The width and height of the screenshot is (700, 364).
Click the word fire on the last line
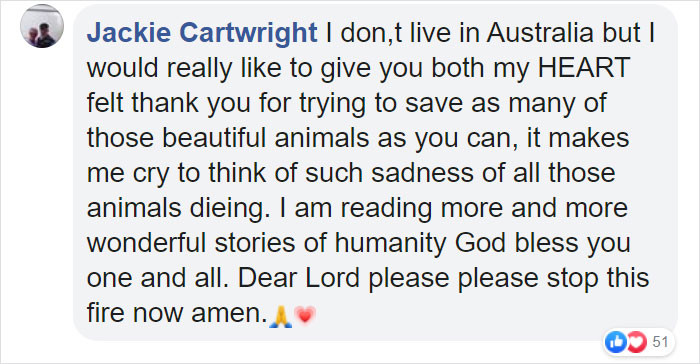105,313
